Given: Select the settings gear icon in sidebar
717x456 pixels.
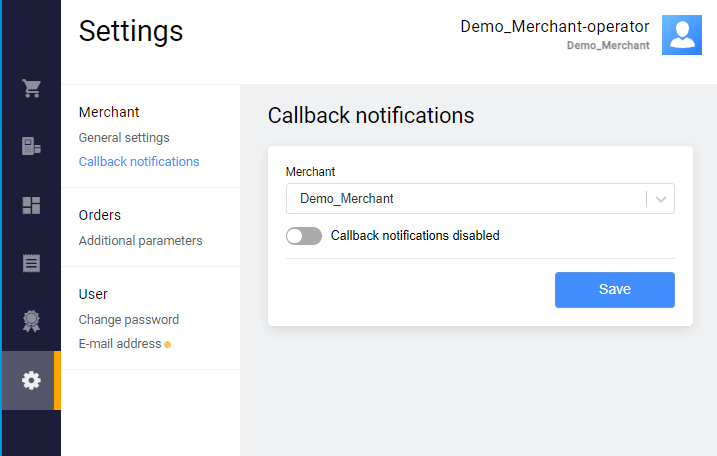Looking at the screenshot, I should point(32,381).
